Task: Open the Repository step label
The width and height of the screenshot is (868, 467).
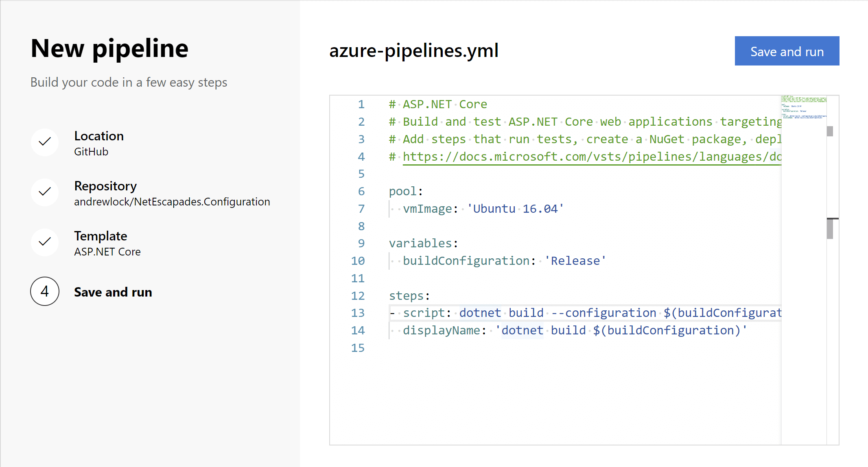Action: click(x=105, y=186)
